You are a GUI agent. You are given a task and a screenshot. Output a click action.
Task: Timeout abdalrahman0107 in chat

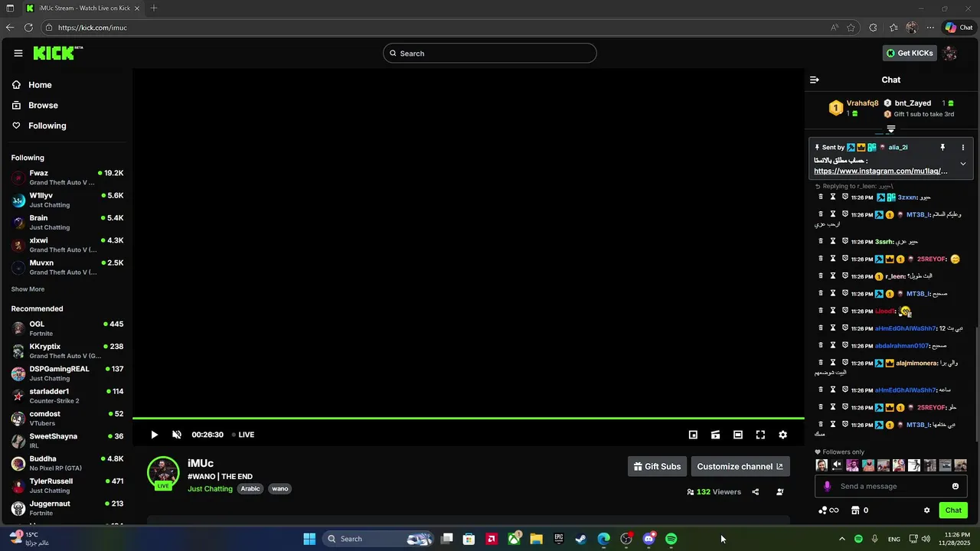click(x=833, y=346)
